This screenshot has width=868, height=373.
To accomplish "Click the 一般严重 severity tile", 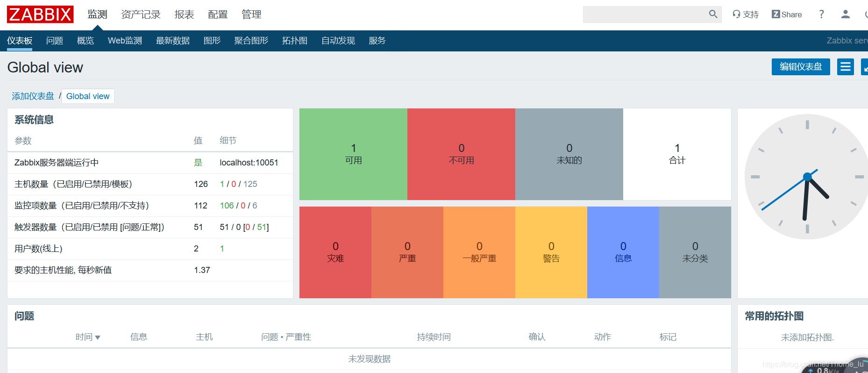I will pos(479,252).
